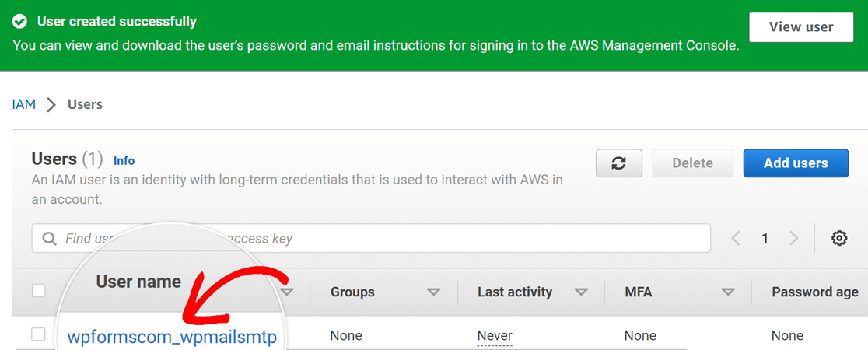Select the wpformscom_wpmailsmtp row checkbox
The height and width of the screenshot is (350, 868).
click(x=38, y=334)
